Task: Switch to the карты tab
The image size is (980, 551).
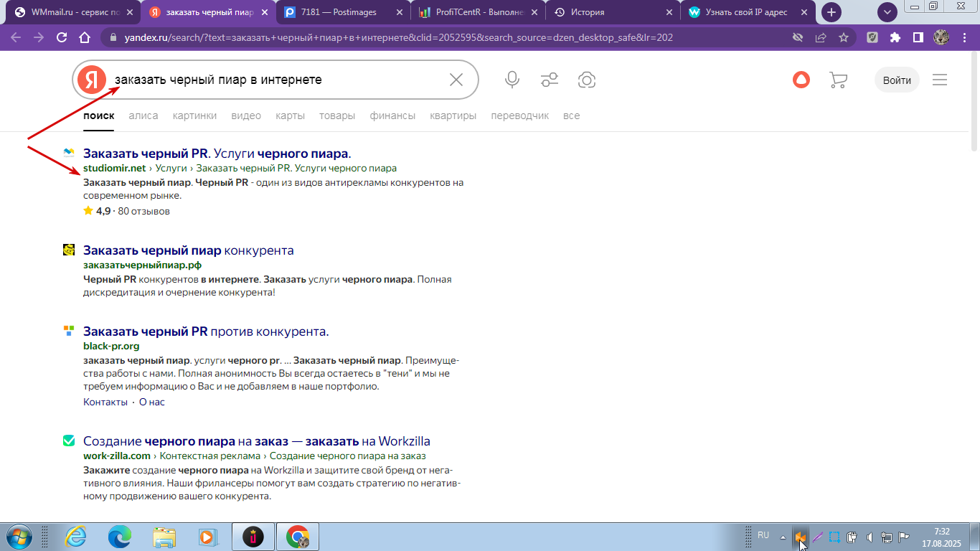Action: pos(290,116)
